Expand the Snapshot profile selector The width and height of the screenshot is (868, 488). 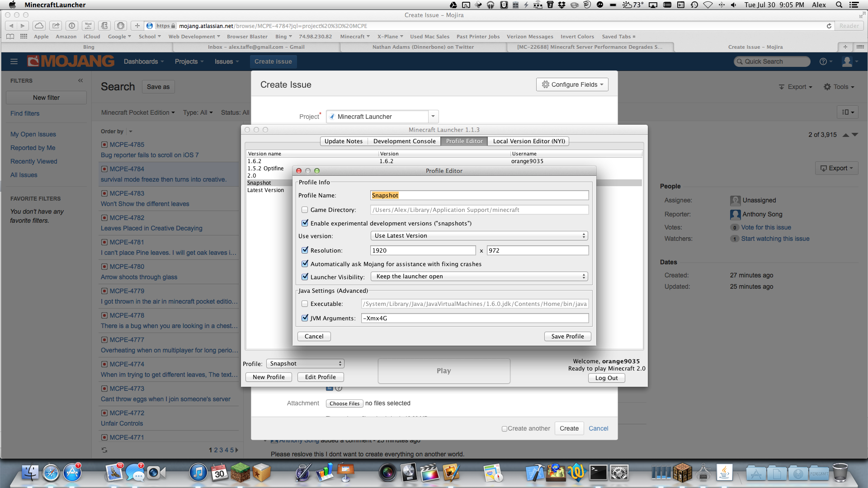(x=305, y=364)
